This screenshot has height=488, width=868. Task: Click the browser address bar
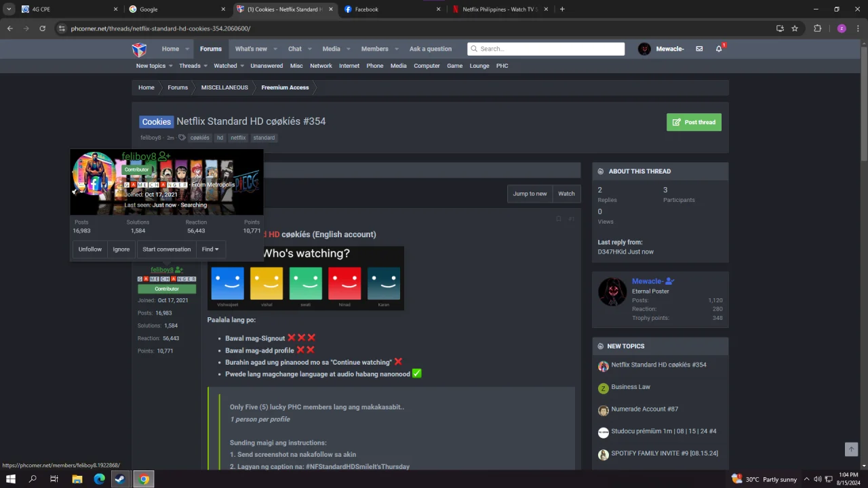point(414,28)
